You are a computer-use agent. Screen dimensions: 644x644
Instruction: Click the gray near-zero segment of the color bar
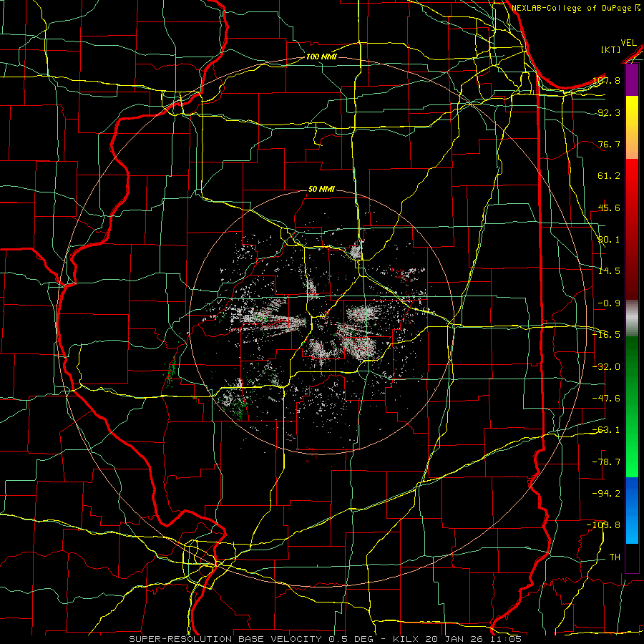point(632,318)
